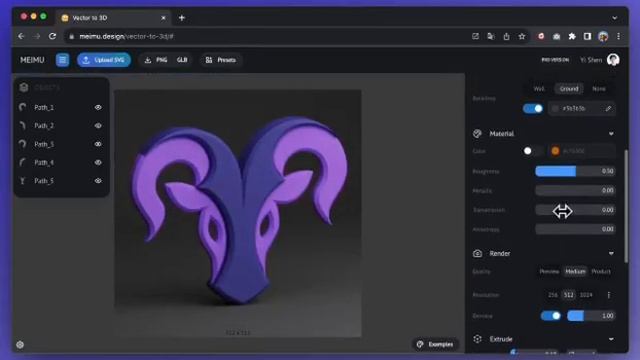Screen dimensions: 640x360
Task: Toggle visibility of Path_4
Action: 98,162
